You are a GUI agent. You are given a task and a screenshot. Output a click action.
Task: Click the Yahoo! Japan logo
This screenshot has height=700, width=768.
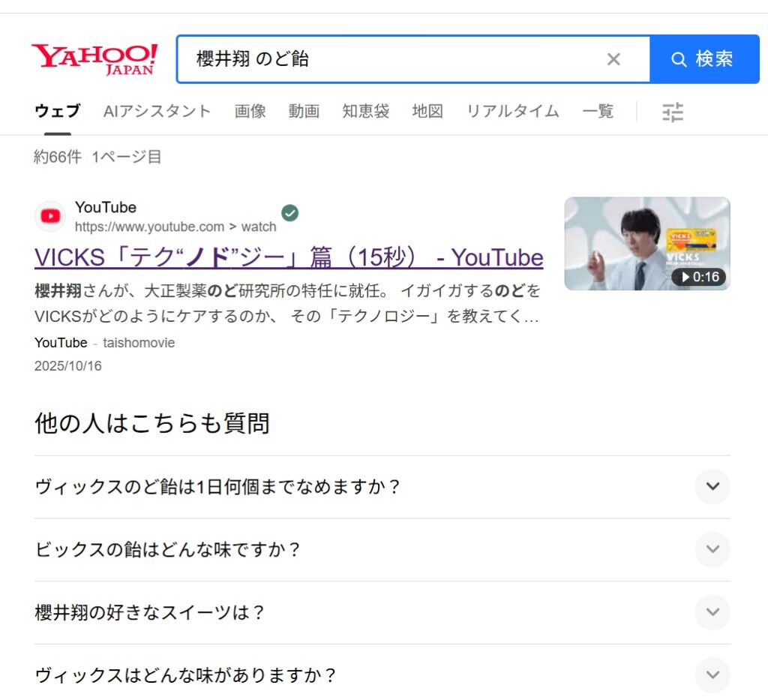tap(94, 59)
